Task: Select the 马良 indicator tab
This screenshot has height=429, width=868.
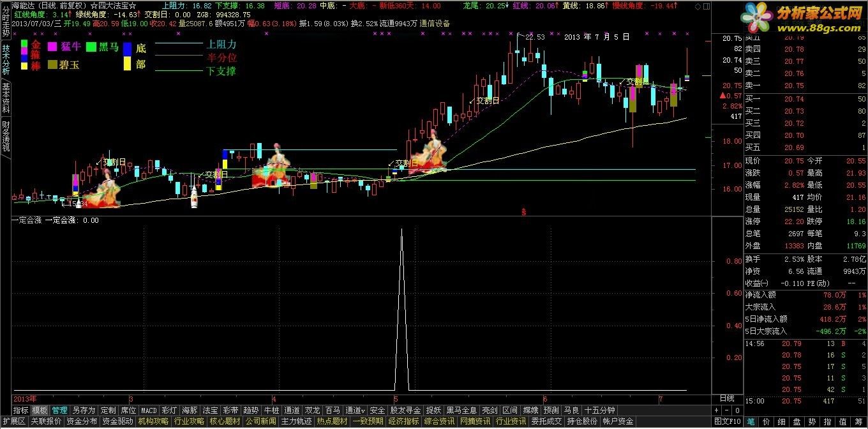Action: [571, 410]
